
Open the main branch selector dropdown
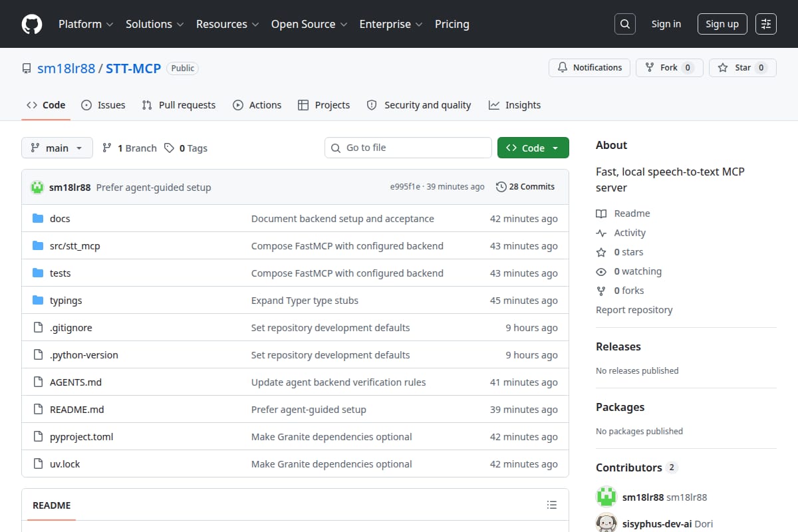tap(57, 148)
